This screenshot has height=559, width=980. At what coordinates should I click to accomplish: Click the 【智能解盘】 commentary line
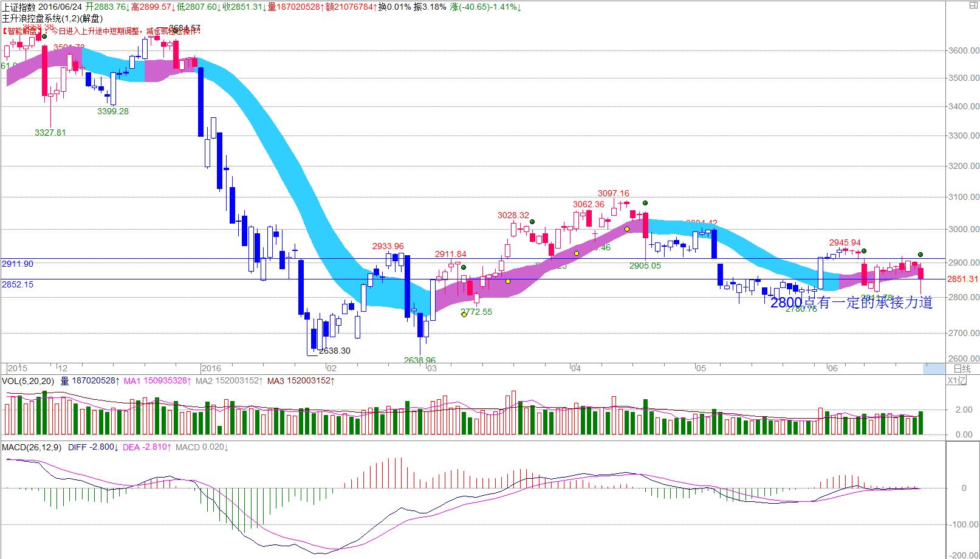coord(101,30)
